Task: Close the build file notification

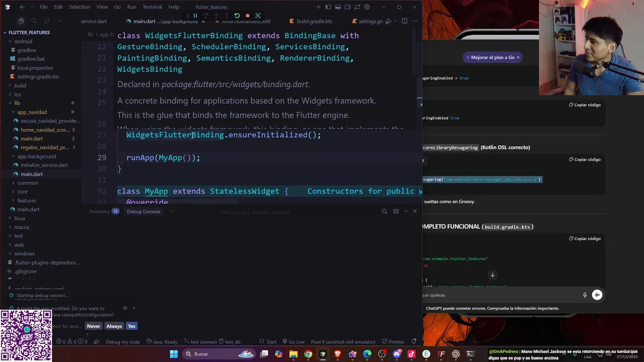Action: [x=134, y=308]
